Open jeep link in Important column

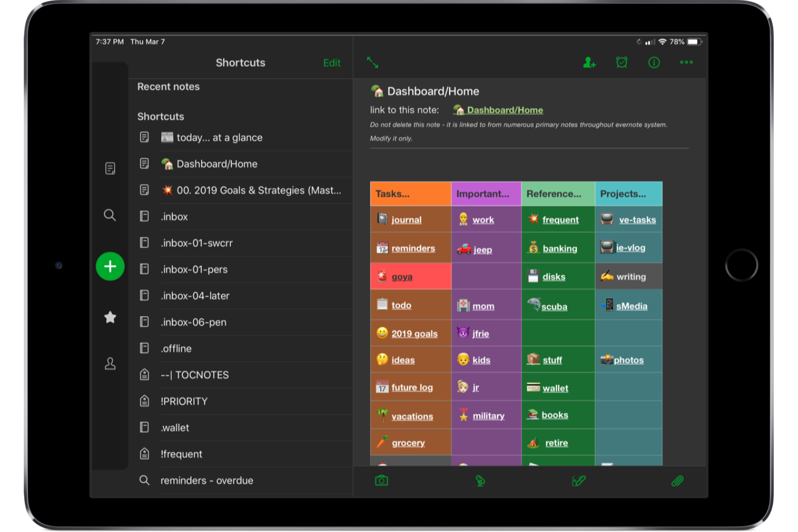click(x=483, y=250)
